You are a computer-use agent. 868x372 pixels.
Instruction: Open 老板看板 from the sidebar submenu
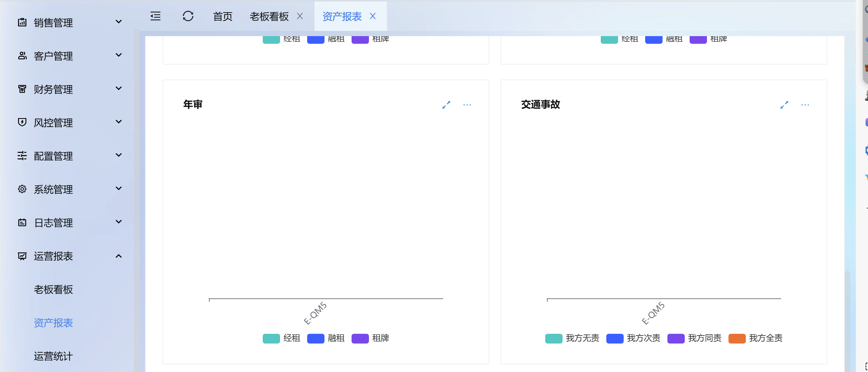pos(53,289)
